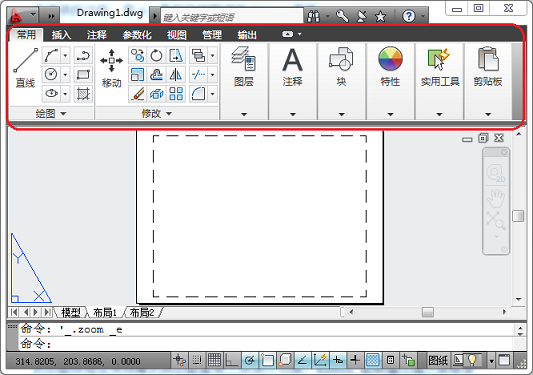Open the 2D SteeringWheel in navigation bar
This screenshot has height=375, width=533.
(x=496, y=173)
